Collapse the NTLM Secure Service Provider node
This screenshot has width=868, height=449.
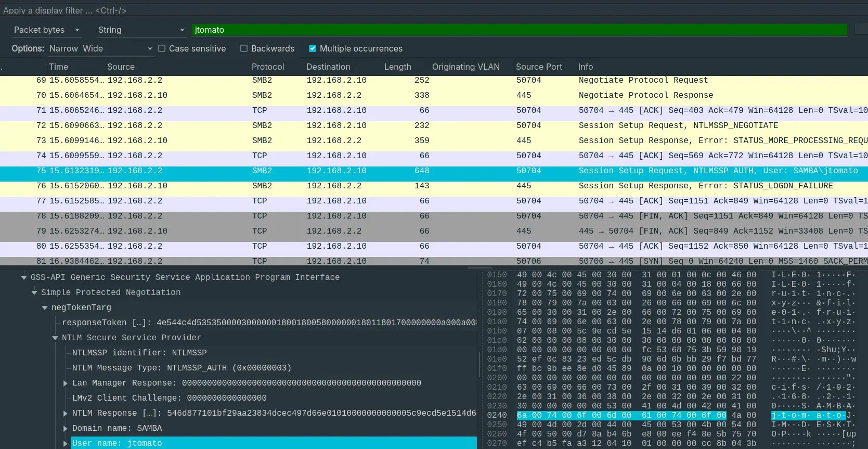coord(55,338)
